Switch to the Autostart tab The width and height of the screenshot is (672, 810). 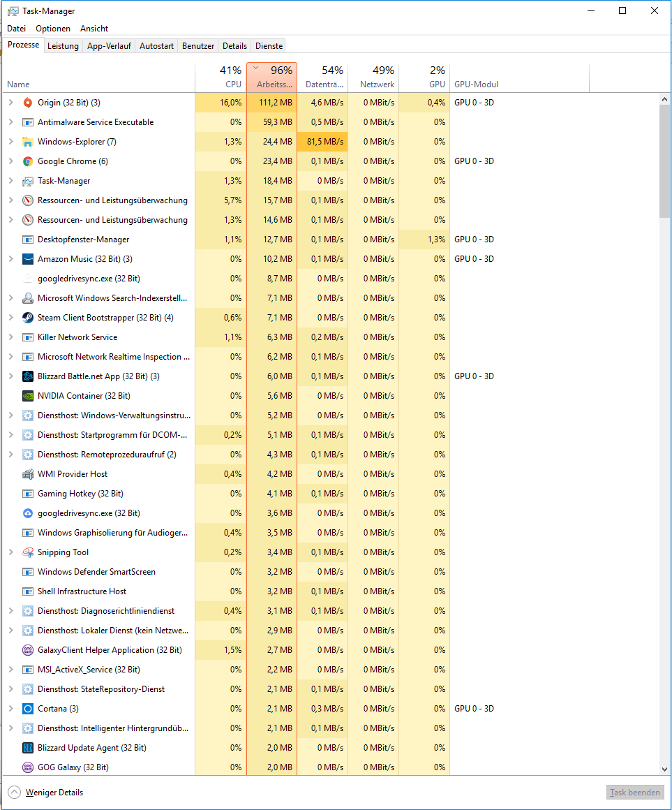[x=156, y=46]
